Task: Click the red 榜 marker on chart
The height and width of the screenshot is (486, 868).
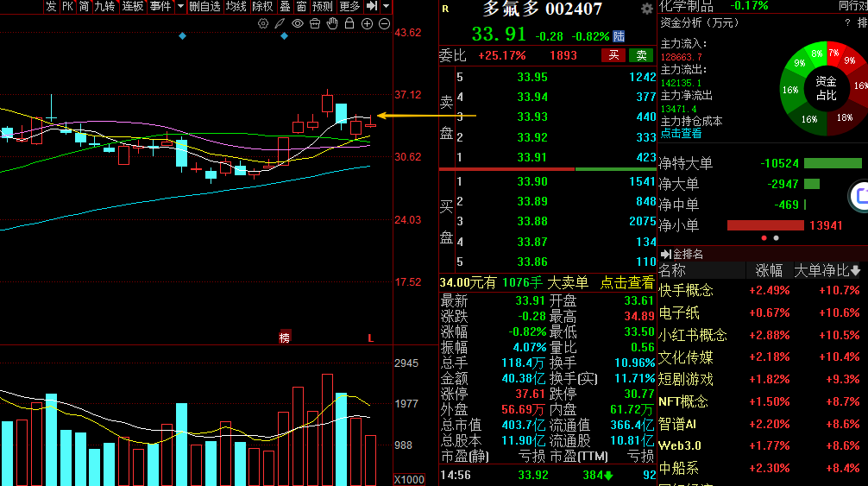Action: (285, 338)
